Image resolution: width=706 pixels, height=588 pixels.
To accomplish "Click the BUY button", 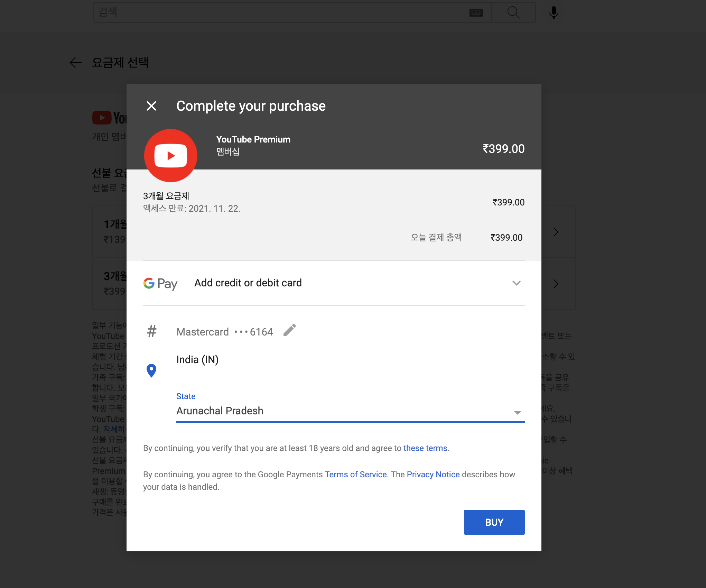I will 494,522.
